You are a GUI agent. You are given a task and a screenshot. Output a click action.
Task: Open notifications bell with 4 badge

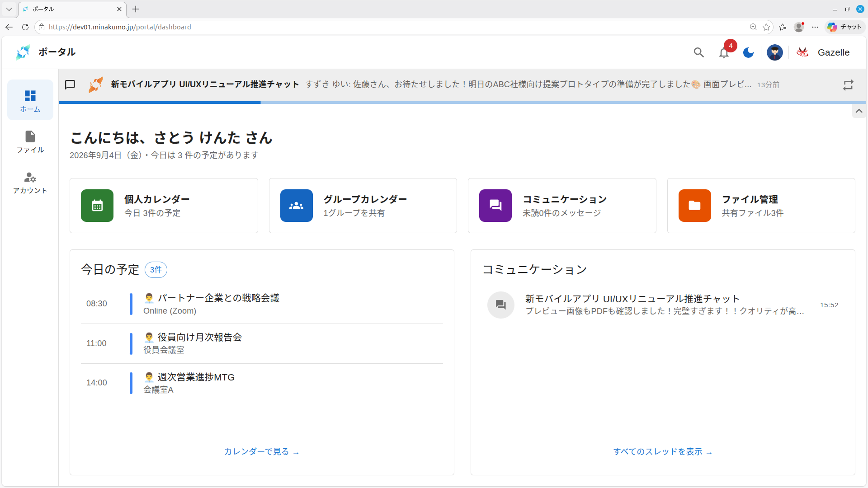pyautogui.click(x=724, y=52)
